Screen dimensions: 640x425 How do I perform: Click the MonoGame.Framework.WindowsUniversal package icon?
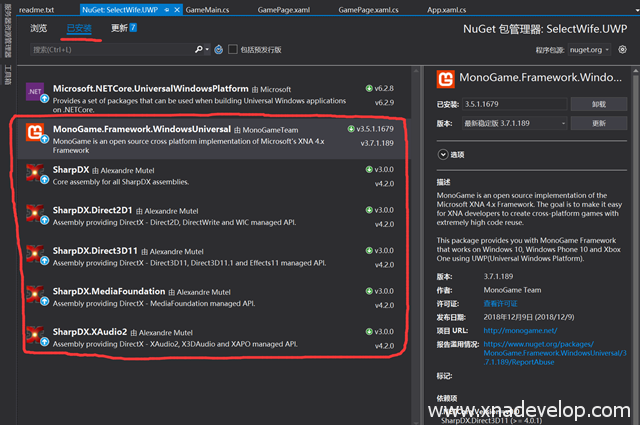34,135
